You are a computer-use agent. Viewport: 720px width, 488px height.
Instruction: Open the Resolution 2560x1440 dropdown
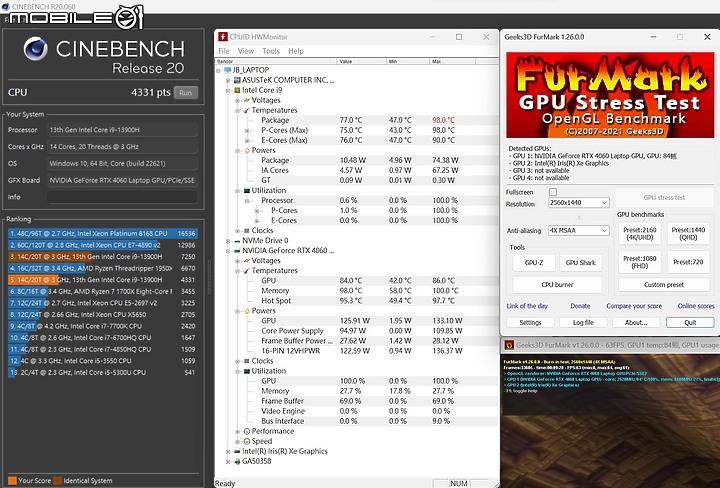point(579,202)
